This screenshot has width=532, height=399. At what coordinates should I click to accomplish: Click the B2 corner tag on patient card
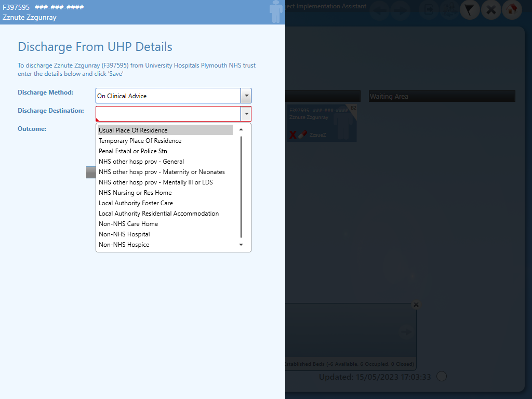(353, 108)
